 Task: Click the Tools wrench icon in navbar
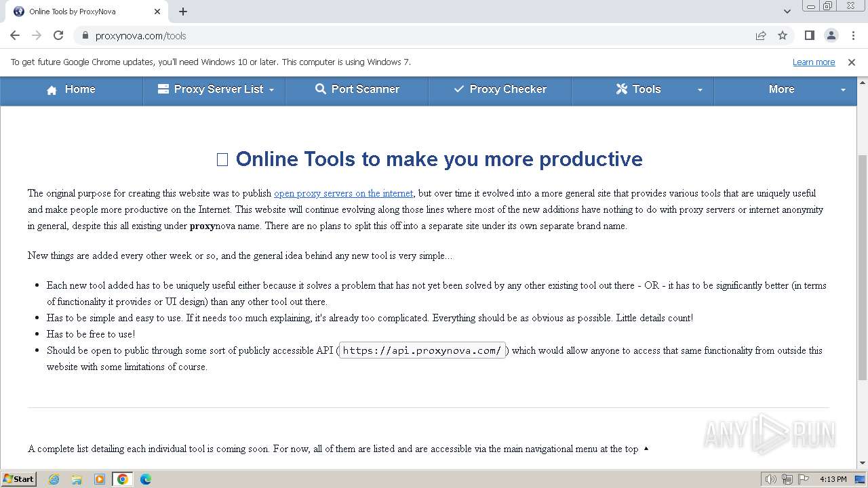click(x=622, y=89)
